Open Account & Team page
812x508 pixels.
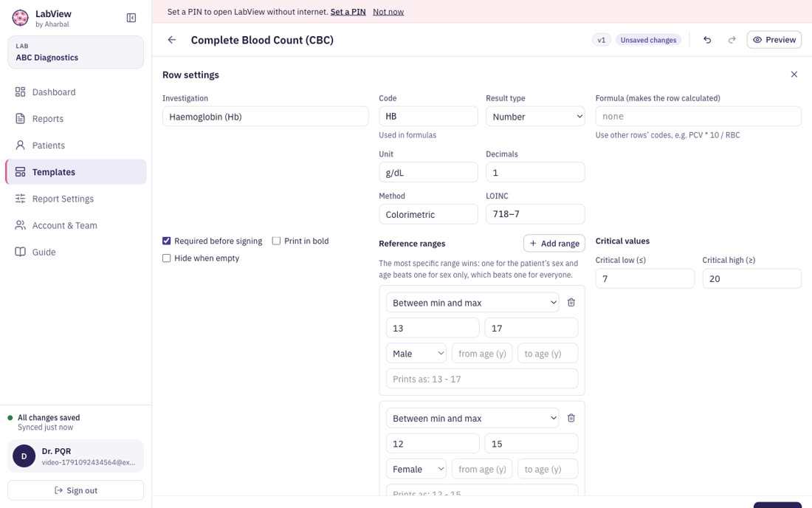(75, 225)
